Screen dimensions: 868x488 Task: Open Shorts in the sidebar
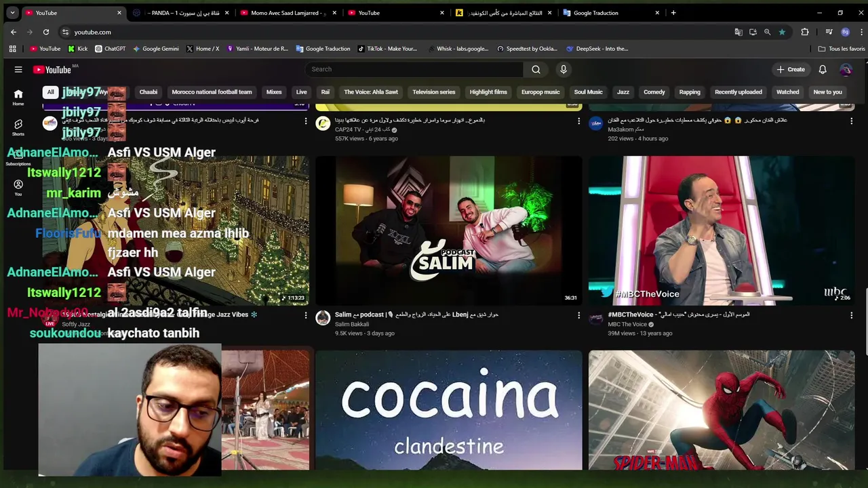click(x=18, y=127)
